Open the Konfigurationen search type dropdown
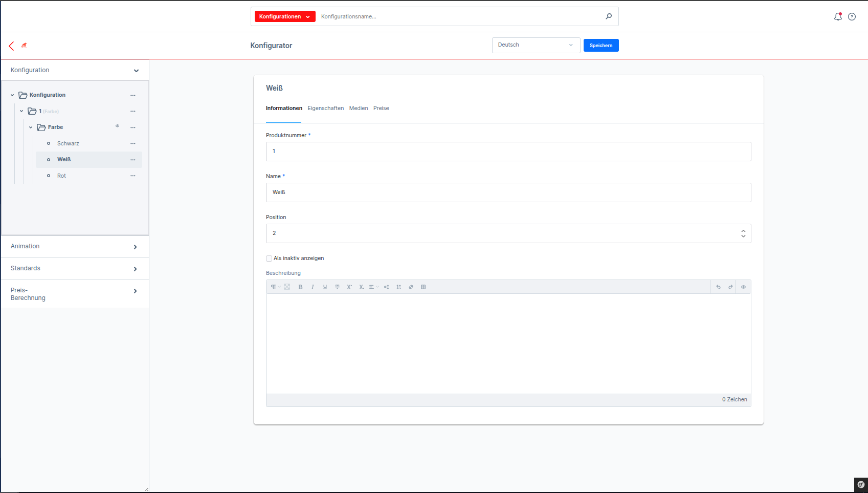The image size is (868, 493). (285, 16)
